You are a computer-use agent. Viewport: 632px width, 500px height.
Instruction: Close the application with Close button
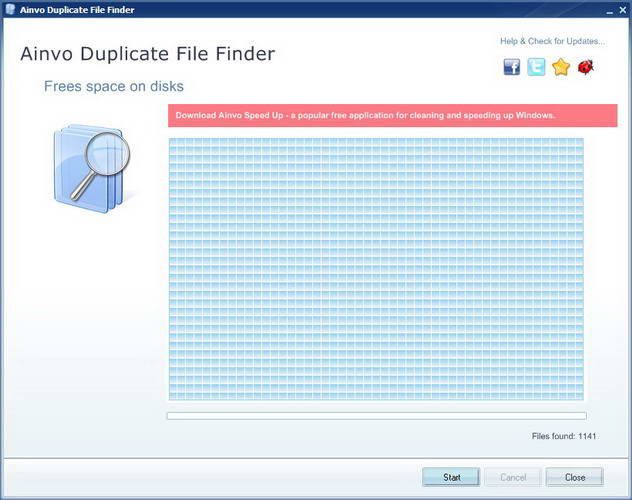(574, 477)
